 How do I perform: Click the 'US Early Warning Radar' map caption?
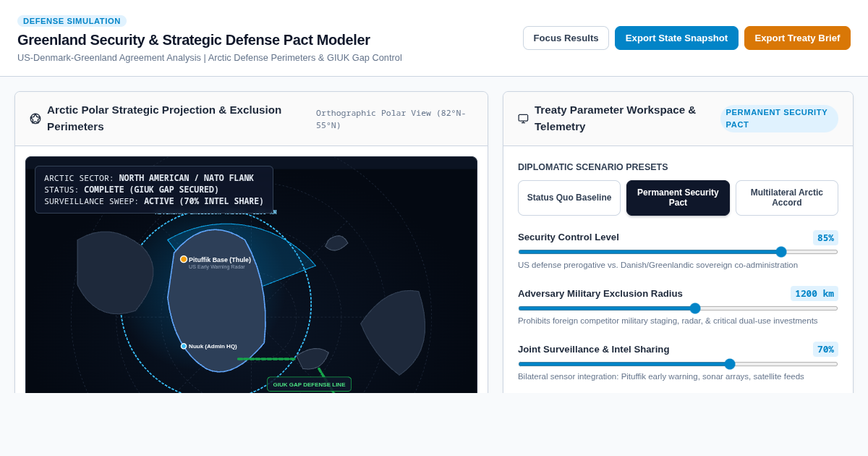click(x=217, y=267)
